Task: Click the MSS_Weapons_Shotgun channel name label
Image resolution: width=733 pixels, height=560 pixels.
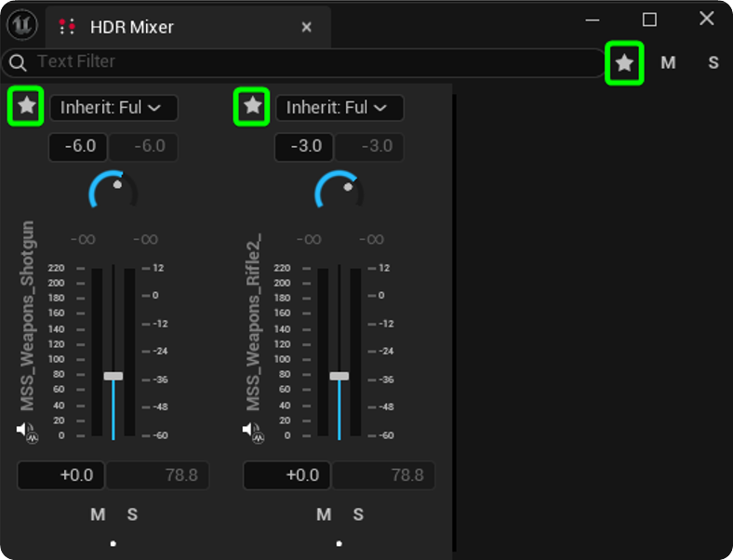Action: (x=27, y=316)
